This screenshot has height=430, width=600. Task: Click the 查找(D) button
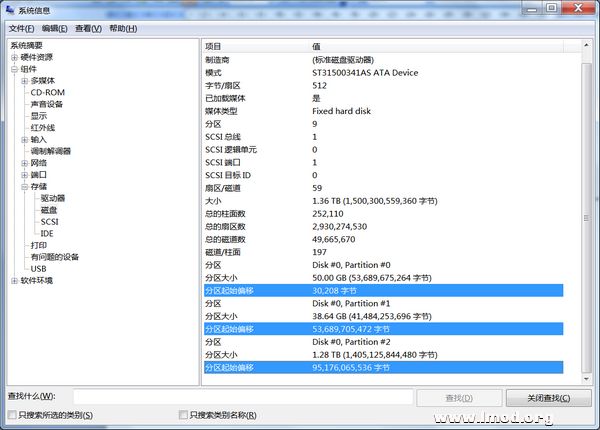pos(458,398)
